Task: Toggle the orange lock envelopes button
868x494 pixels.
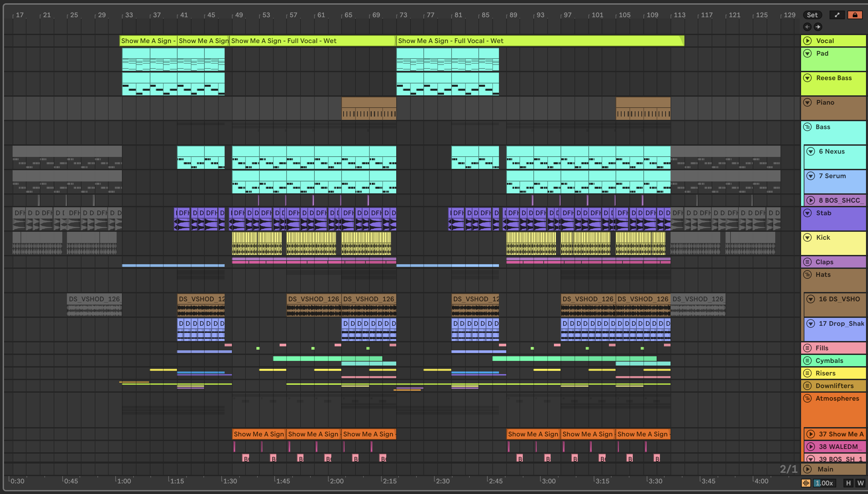Action: coord(855,15)
